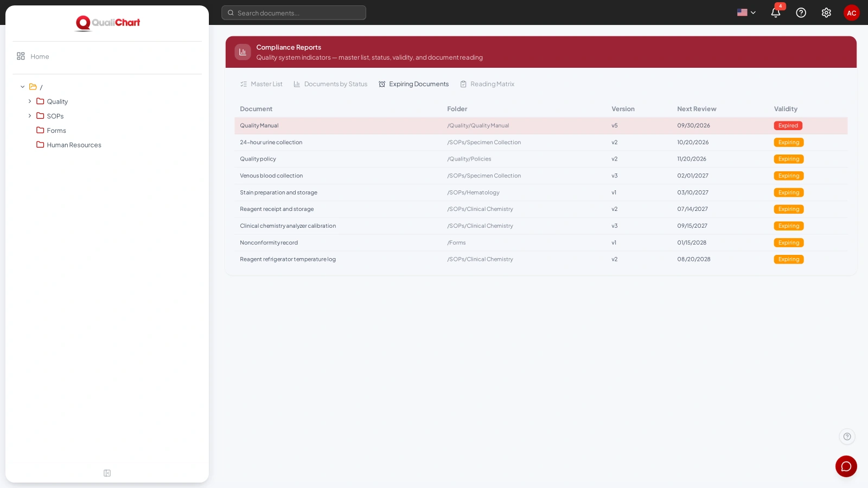Switch to Documents by Status tab
The image size is (868, 488).
pos(330,84)
